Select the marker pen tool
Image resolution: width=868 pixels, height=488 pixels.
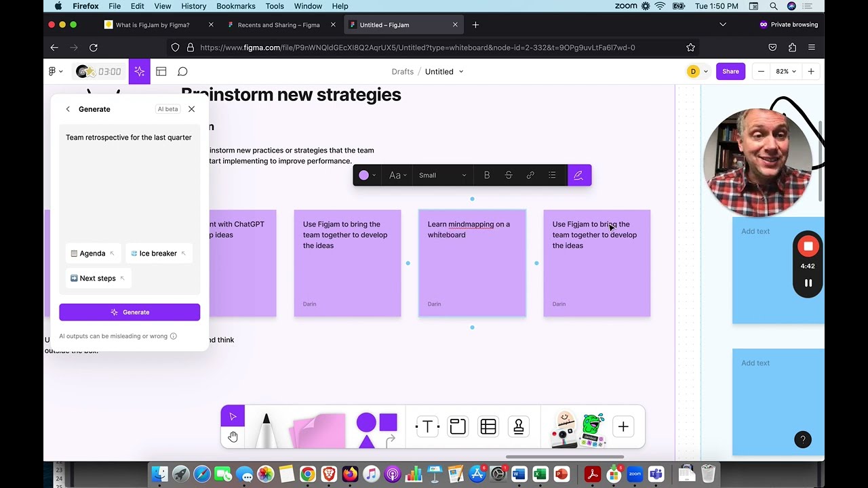266,431
